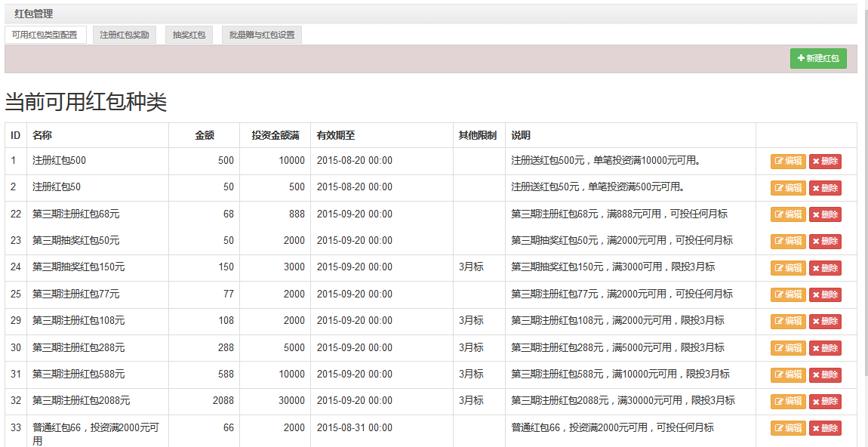The image size is (868, 447).
Task: Edit 第三期抽奖红包50元 entry
Action: [x=788, y=242]
